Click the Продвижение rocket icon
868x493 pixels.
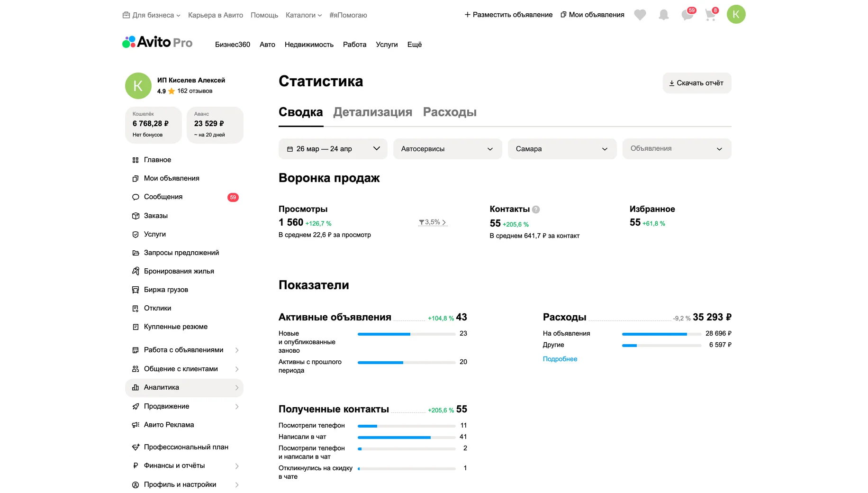[136, 406]
